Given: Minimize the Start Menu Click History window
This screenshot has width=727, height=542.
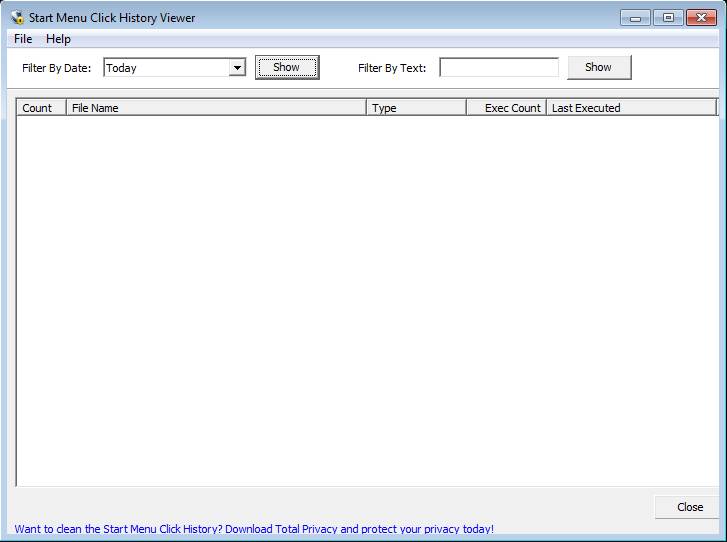Looking at the screenshot, I should pyautogui.click(x=635, y=18).
